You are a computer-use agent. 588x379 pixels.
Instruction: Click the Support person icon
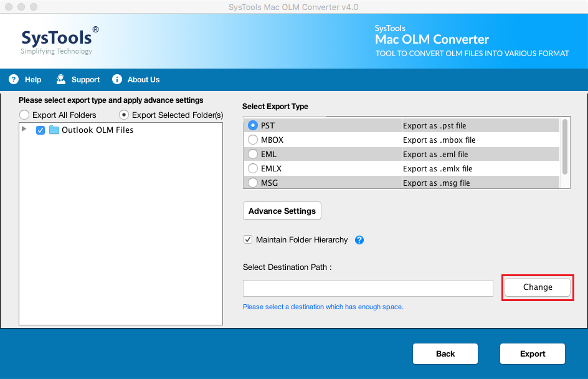[61, 79]
